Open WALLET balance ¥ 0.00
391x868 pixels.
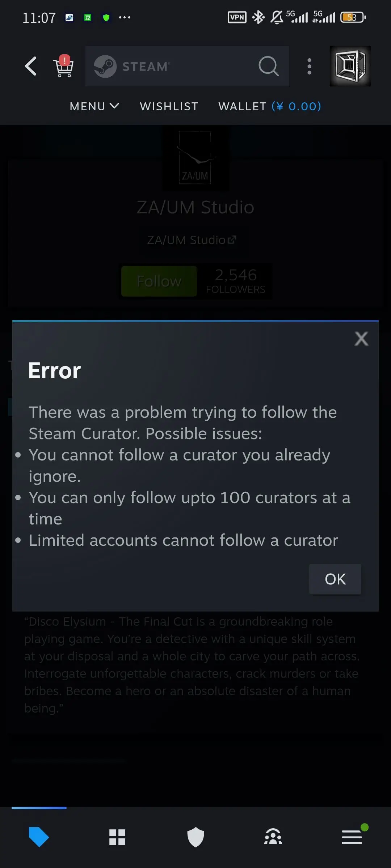270,106
